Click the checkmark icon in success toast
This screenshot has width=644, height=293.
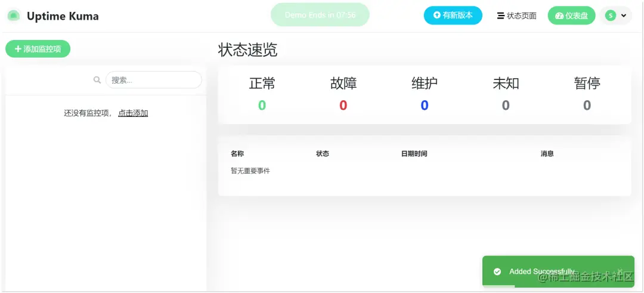click(497, 272)
